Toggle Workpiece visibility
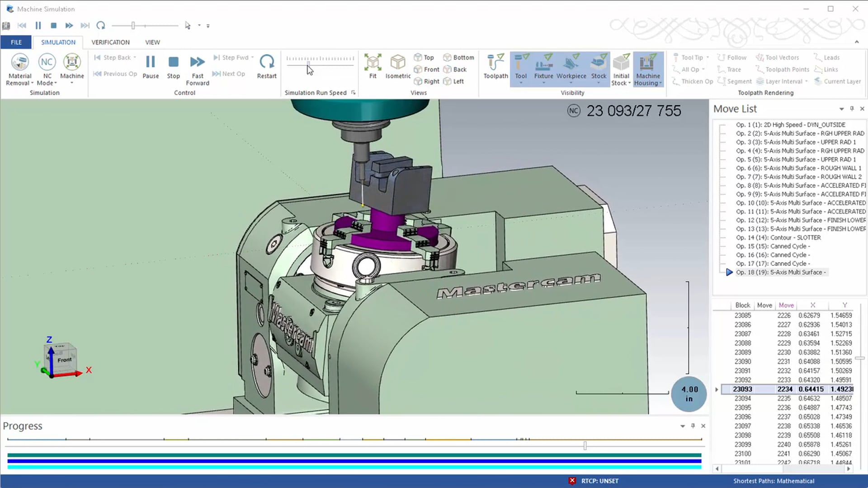The height and width of the screenshot is (488, 868). (x=571, y=66)
